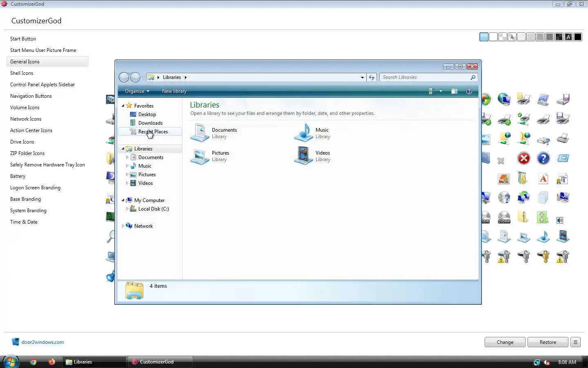This screenshot has width=588, height=368.
Task: Click the help icon in Libraries toolbar
Action: point(469,91)
